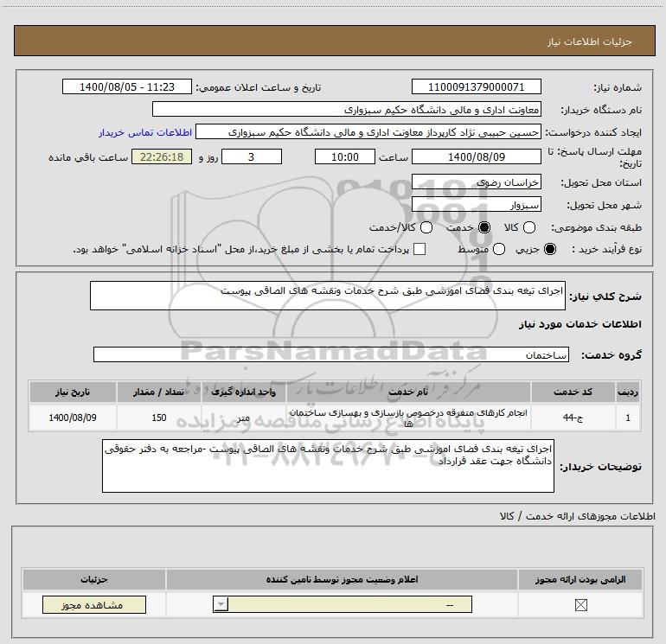Click the جزئیات اطلاعات نیاز page title
Screen dimensions: 666x644
(590, 41)
